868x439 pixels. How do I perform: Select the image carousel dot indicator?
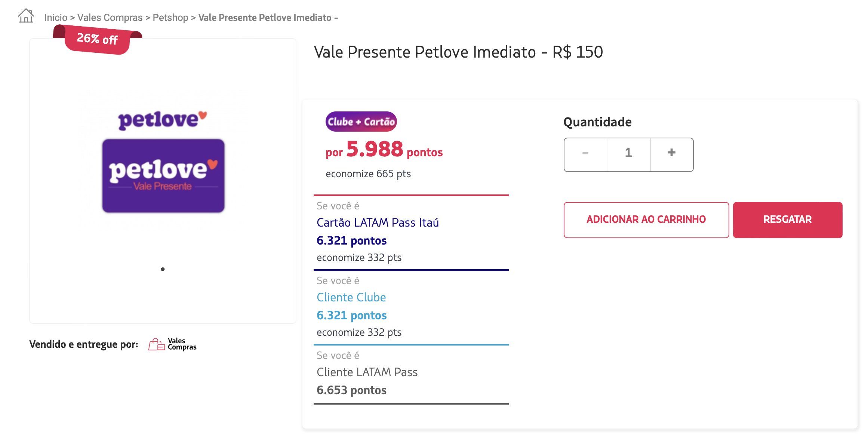(x=163, y=269)
